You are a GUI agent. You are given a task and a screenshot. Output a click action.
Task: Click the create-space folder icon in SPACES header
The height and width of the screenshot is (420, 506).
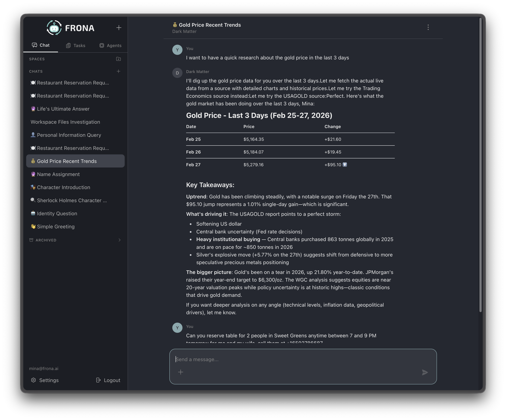coord(118,59)
